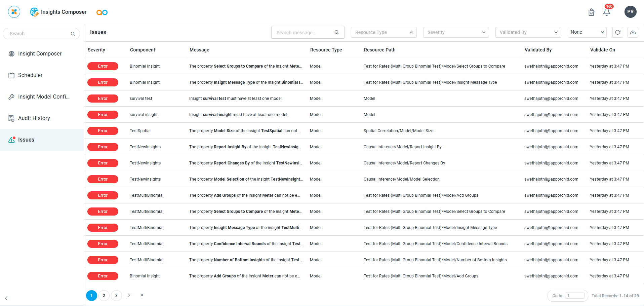The image size is (644, 306).
Task: Click the refresh issues icon
Action: [617, 32]
